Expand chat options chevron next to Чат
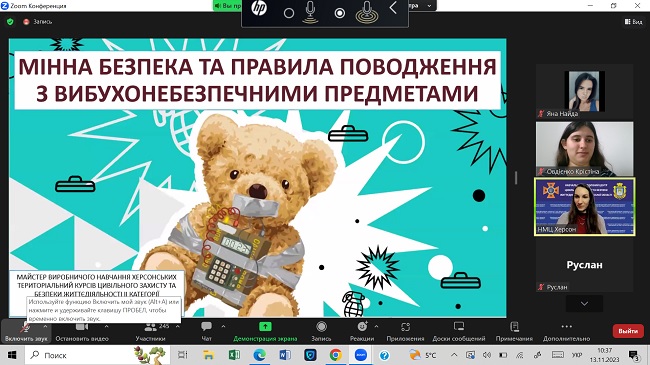The width and height of the screenshot is (650, 365). [x=223, y=327]
